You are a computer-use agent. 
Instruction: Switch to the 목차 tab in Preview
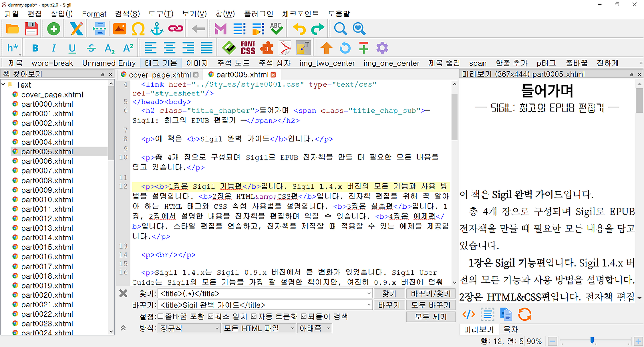[x=510, y=330]
